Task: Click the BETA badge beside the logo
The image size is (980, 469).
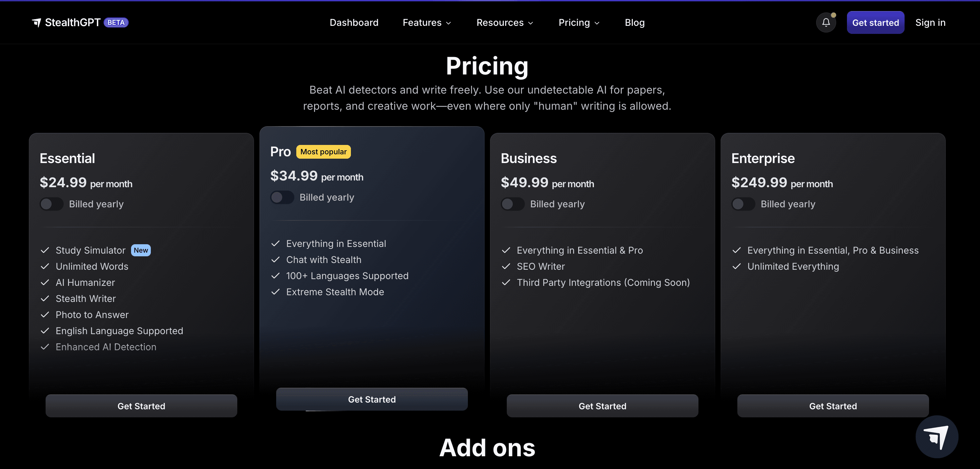Action: 116,22
